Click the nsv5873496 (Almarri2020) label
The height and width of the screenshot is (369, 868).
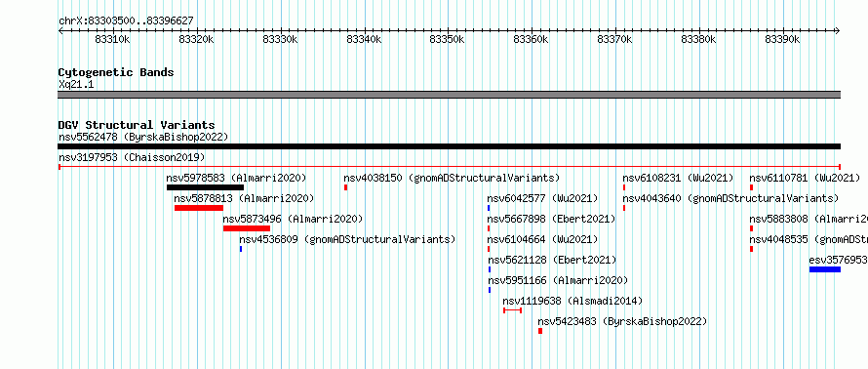293,219
